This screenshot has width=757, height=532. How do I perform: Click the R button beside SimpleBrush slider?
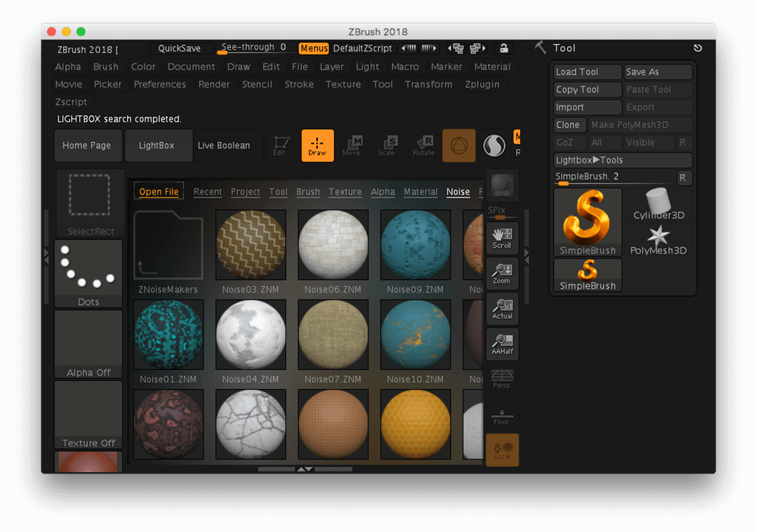coord(684,178)
